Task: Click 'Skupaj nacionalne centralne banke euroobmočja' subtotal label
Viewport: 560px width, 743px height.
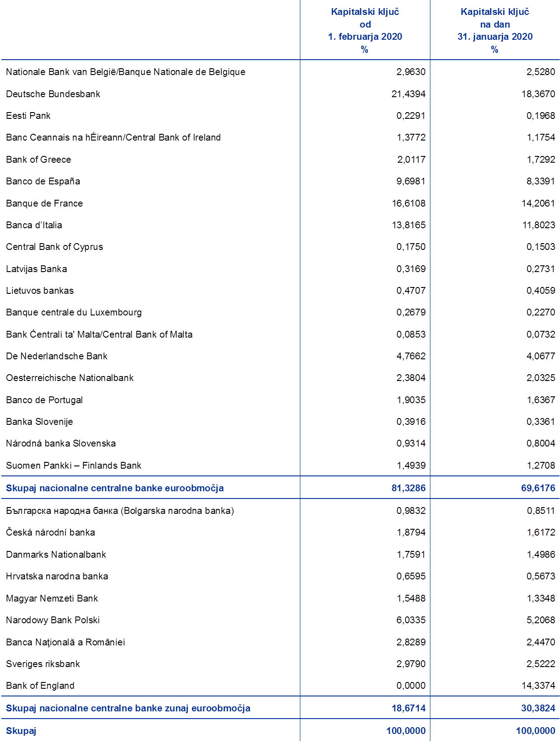Action: (115, 488)
